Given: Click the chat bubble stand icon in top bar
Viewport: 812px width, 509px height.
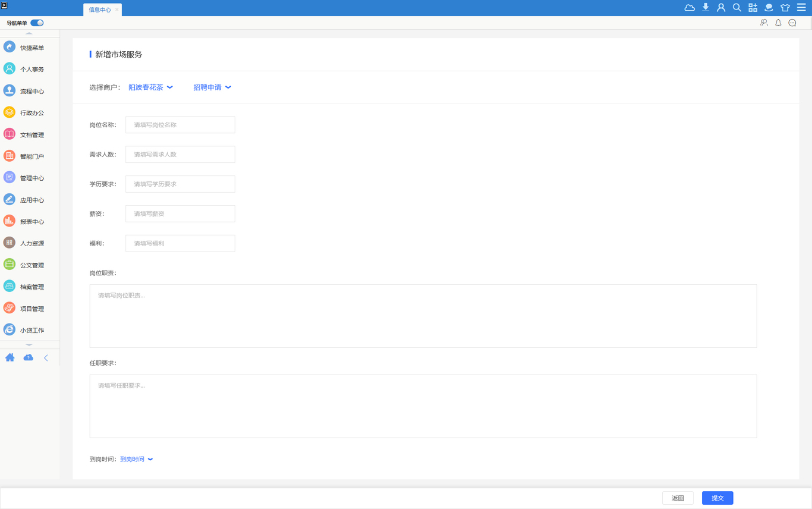Looking at the screenshot, I should pyautogui.click(x=769, y=8).
